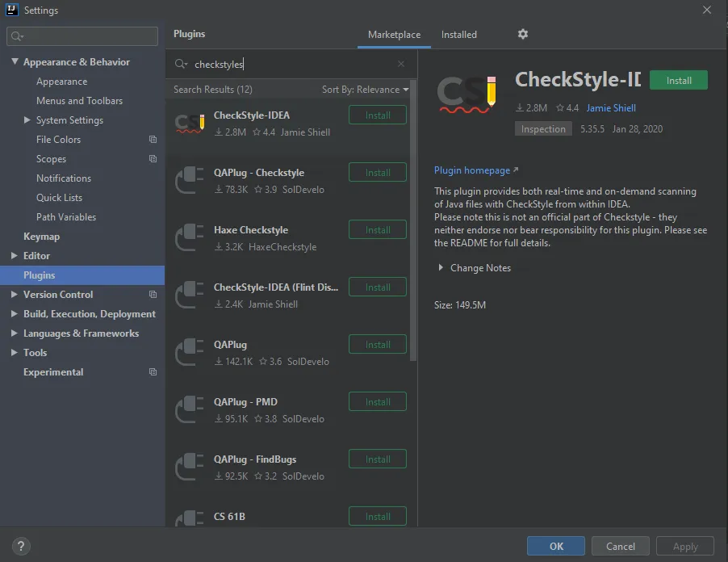Focus the settings search field
Viewport: 728px width, 562px height.
point(82,36)
